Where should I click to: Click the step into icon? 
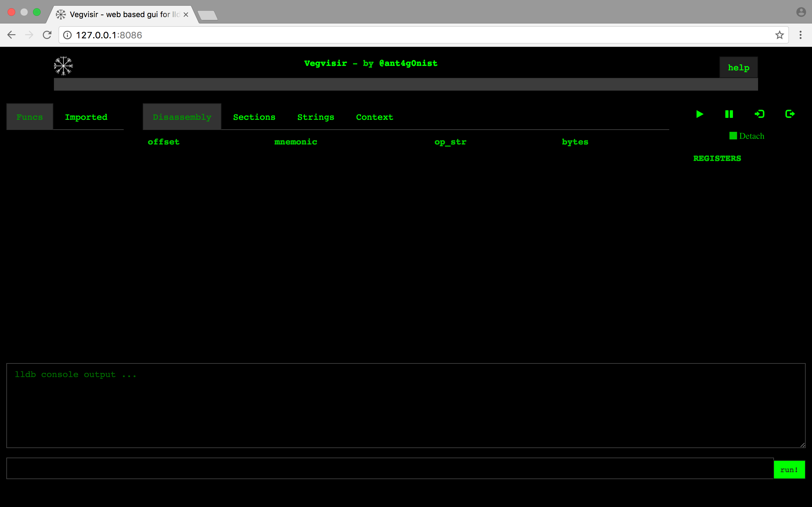coord(759,114)
